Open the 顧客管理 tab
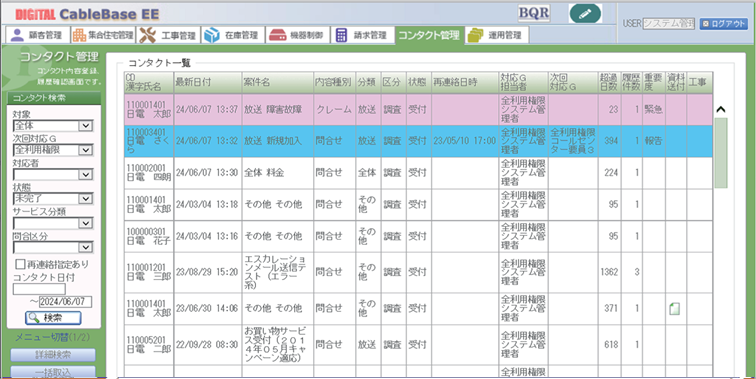 click(38, 35)
